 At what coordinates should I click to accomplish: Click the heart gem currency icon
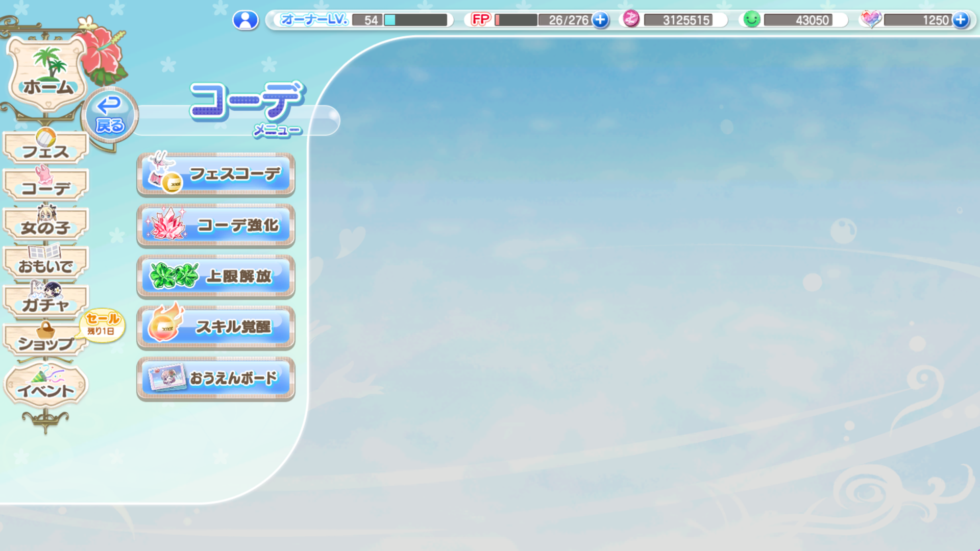point(871,19)
